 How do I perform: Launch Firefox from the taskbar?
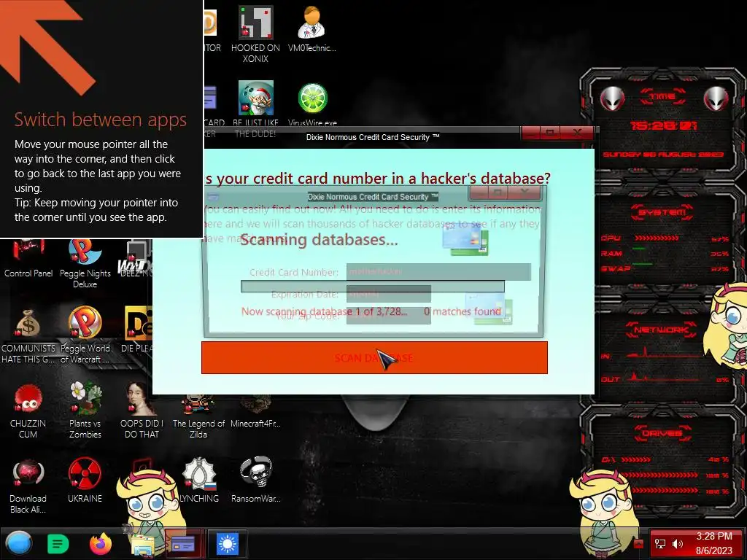coord(101,544)
